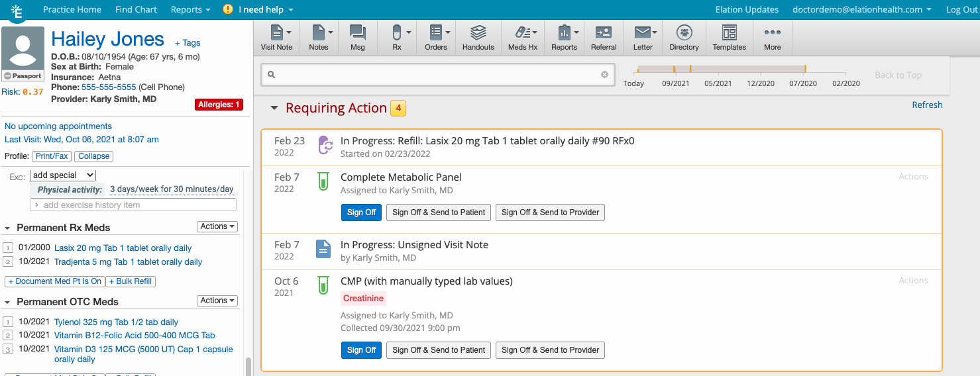Image resolution: width=980 pixels, height=376 pixels.
Task: Go to Find Chart
Action: click(136, 9)
